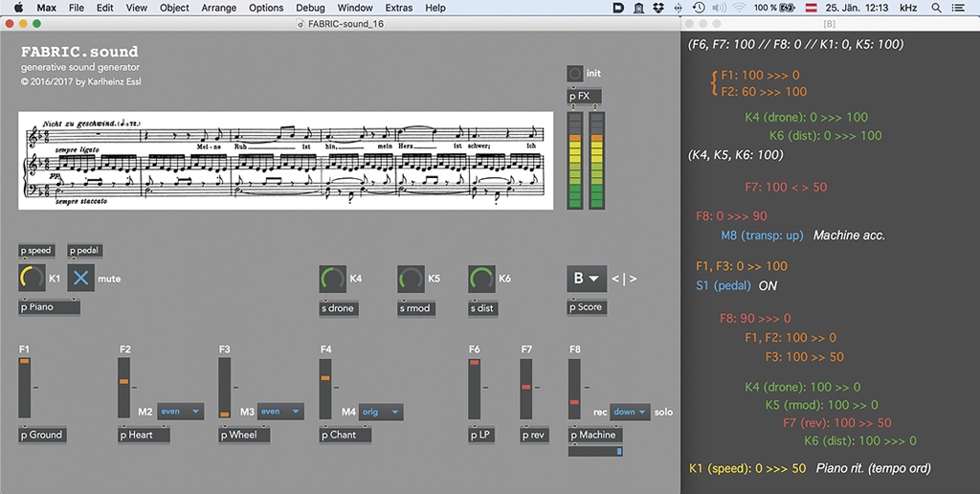This screenshot has height=494, width=980.
Task: Open the p LP subpatcher
Action: tap(480, 436)
